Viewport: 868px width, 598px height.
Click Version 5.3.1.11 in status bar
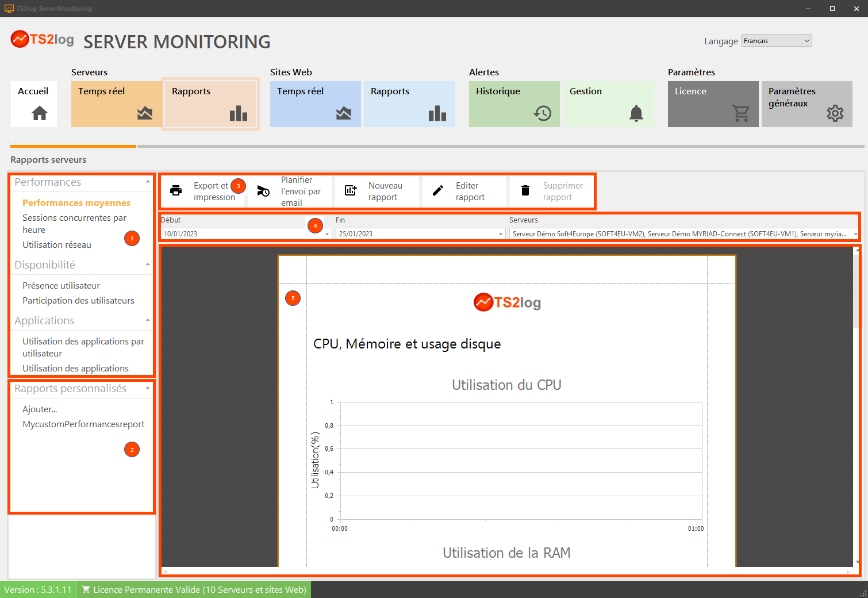coord(38,589)
